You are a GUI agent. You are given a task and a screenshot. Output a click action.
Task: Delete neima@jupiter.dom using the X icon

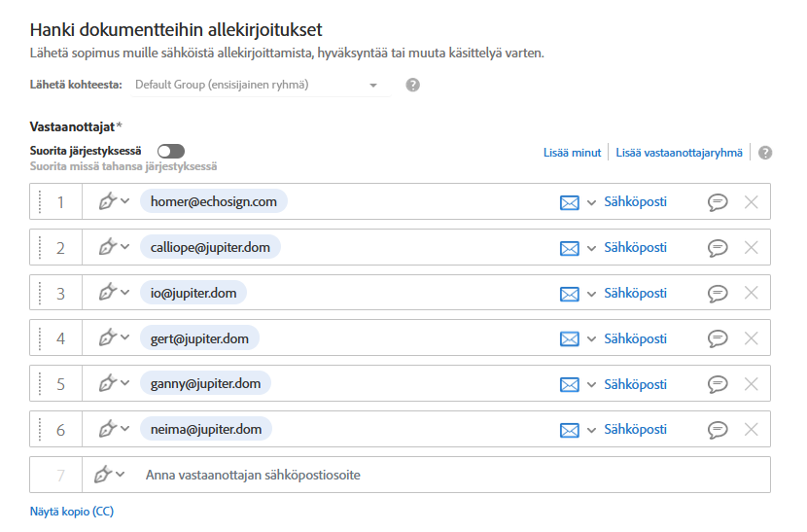(x=751, y=430)
